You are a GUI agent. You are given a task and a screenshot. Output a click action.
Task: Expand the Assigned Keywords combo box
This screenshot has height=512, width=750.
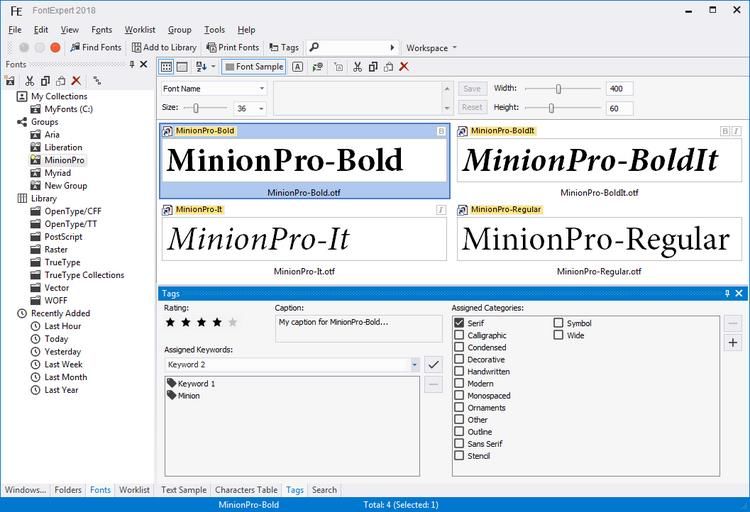click(415, 365)
